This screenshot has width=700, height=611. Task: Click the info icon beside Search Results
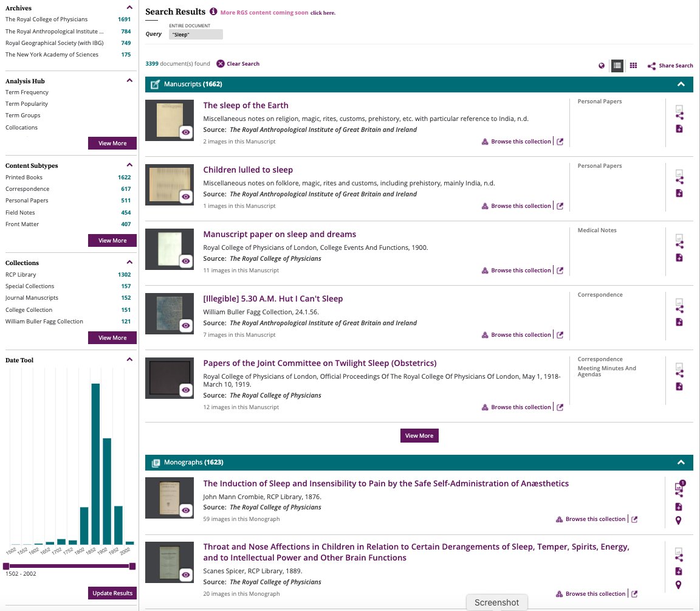coord(213,12)
